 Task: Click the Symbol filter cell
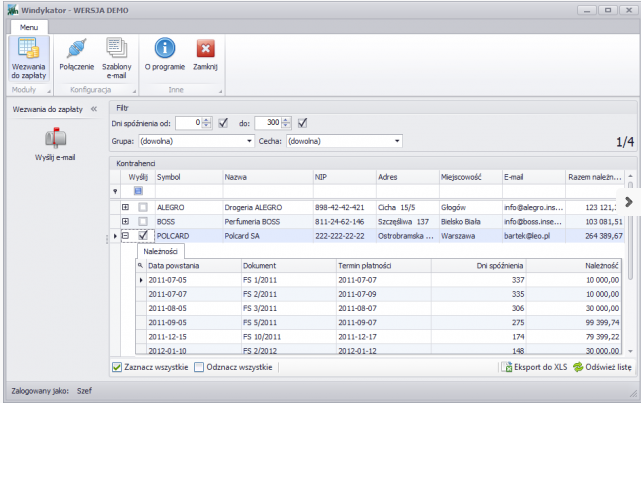tap(189, 191)
